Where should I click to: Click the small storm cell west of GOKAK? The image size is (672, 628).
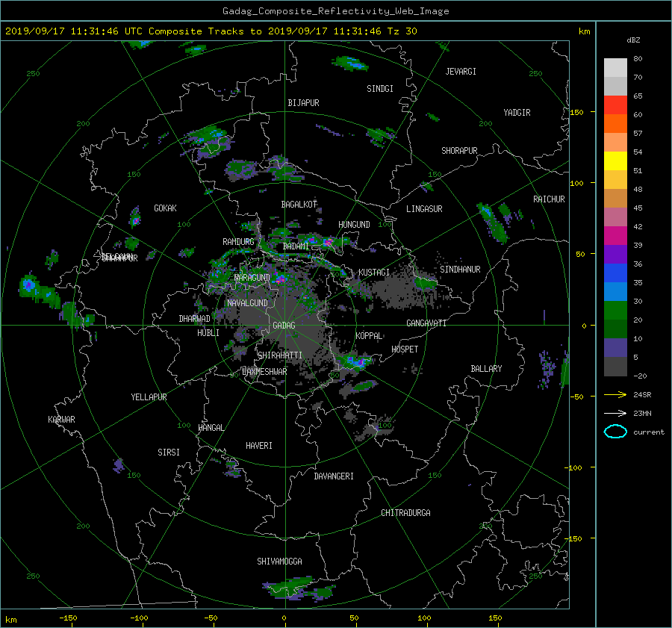(x=135, y=218)
